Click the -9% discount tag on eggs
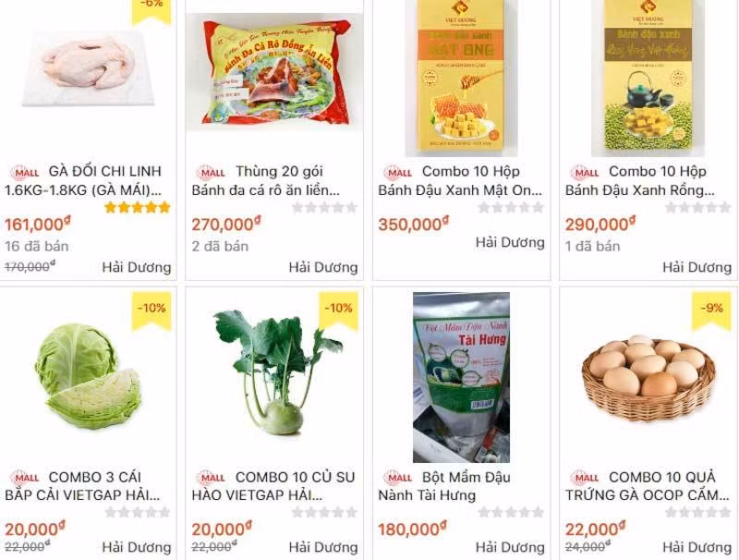The width and height of the screenshot is (739, 560). pos(711,310)
